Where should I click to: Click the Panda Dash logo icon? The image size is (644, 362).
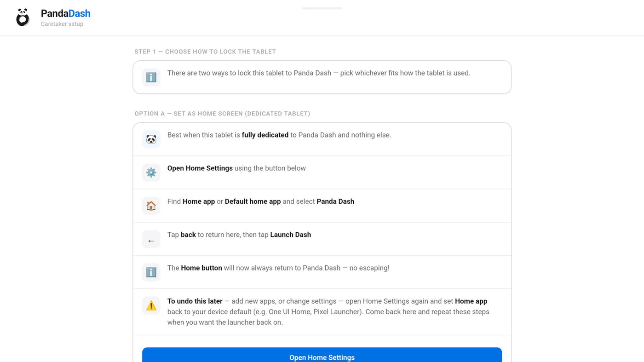[x=23, y=17]
